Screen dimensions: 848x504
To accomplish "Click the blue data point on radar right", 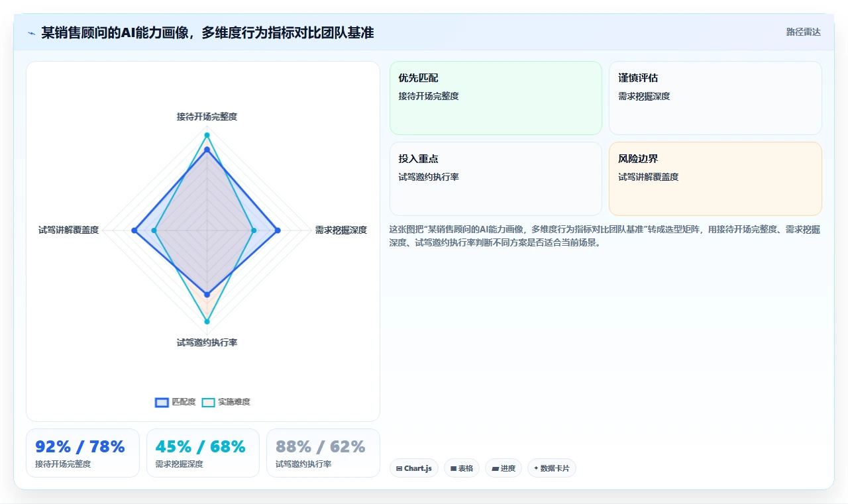I will pyautogui.click(x=278, y=230).
